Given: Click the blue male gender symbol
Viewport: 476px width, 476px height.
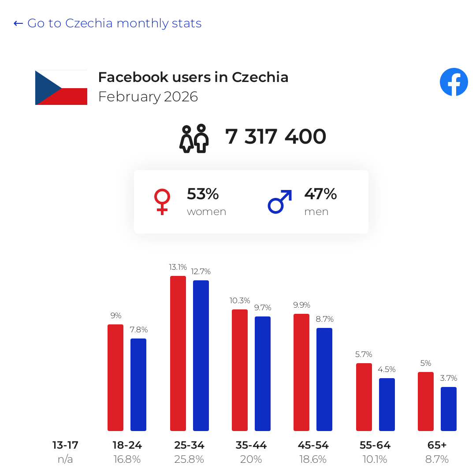Looking at the screenshot, I should [280, 201].
